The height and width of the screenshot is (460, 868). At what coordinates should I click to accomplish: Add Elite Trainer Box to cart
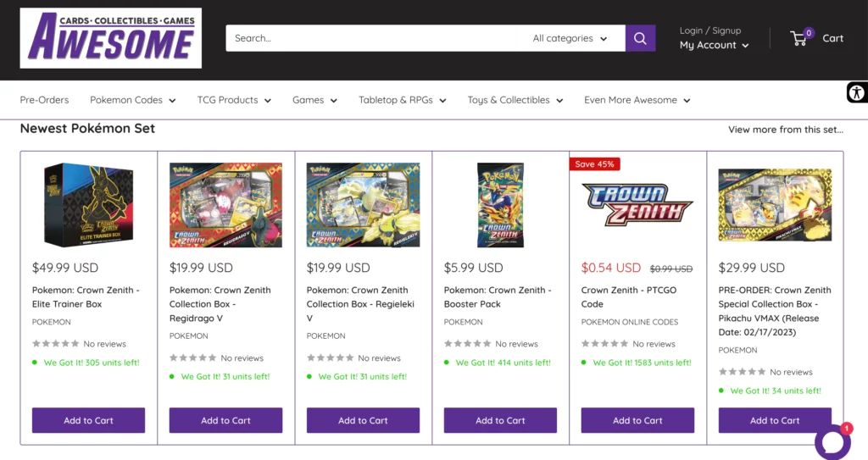coord(88,421)
